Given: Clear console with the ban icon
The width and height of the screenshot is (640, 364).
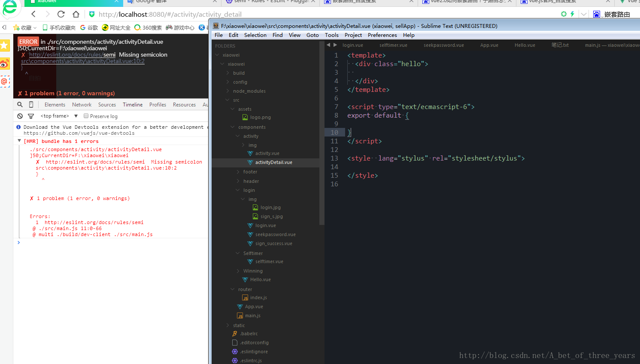Looking at the screenshot, I should [x=20, y=116].
